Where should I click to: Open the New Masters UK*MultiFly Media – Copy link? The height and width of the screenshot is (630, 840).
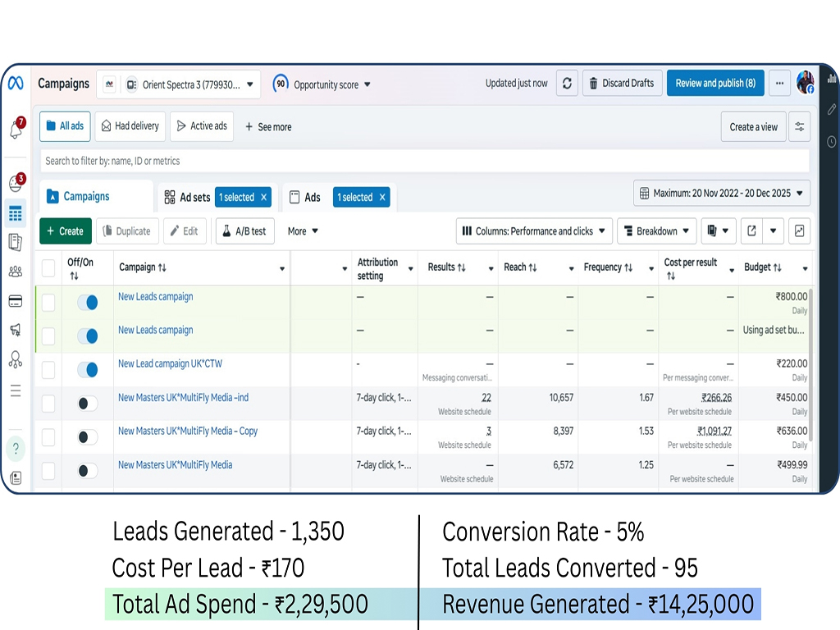point(188,431)
